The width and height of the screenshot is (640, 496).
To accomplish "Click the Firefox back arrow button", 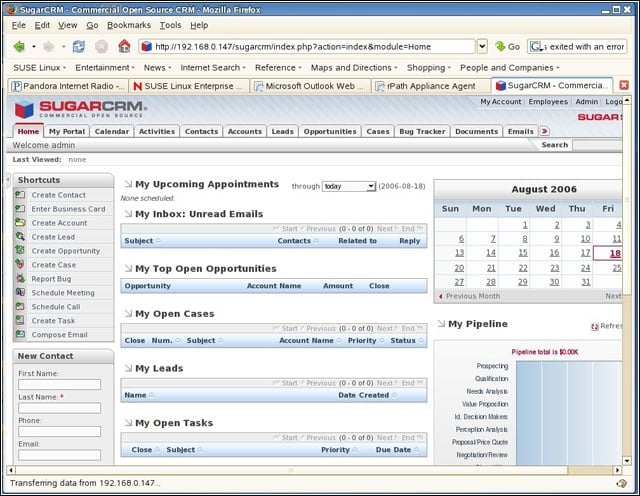I will [19, 47].
